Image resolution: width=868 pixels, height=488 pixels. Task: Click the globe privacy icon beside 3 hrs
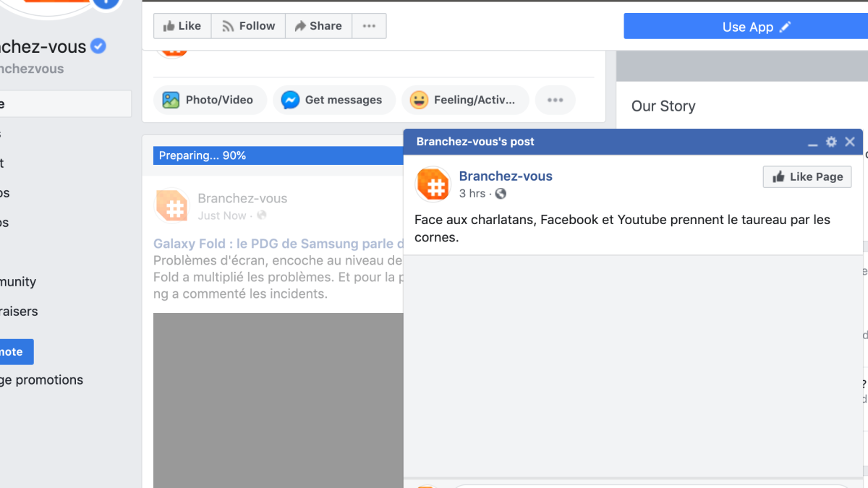click(501, 194)
